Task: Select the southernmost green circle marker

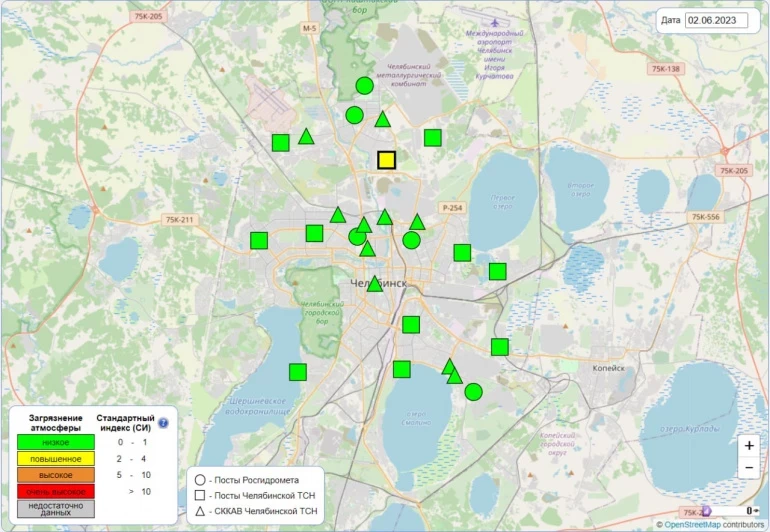Action: pos(474,391)
